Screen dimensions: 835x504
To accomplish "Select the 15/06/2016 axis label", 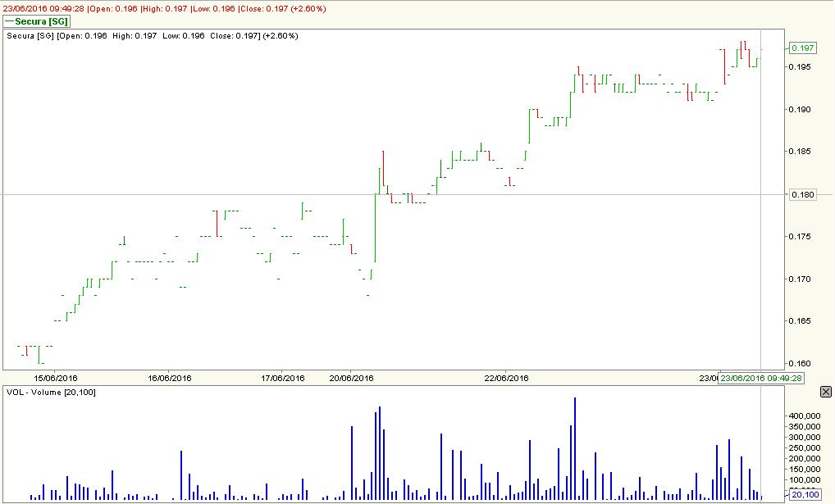I will pyautogui.click(x=57, y=379).
